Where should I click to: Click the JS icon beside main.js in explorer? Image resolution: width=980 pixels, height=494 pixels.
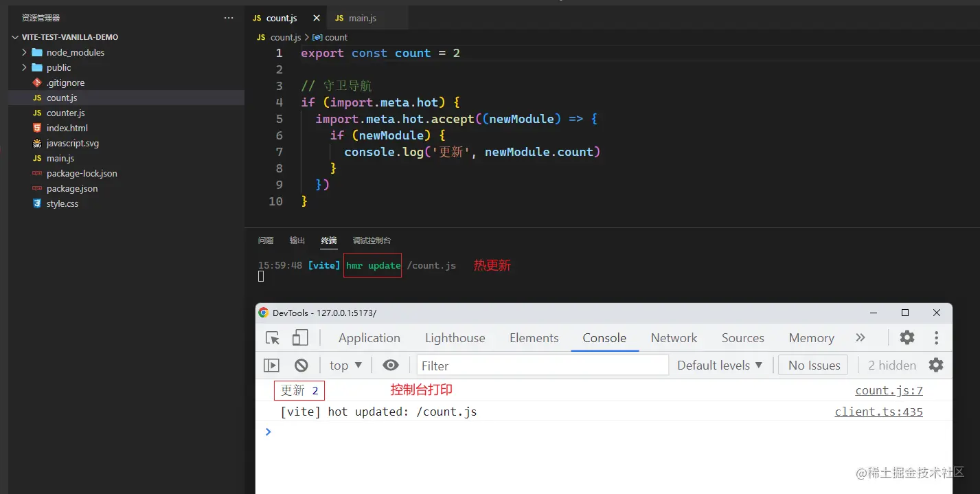point(37,158)
